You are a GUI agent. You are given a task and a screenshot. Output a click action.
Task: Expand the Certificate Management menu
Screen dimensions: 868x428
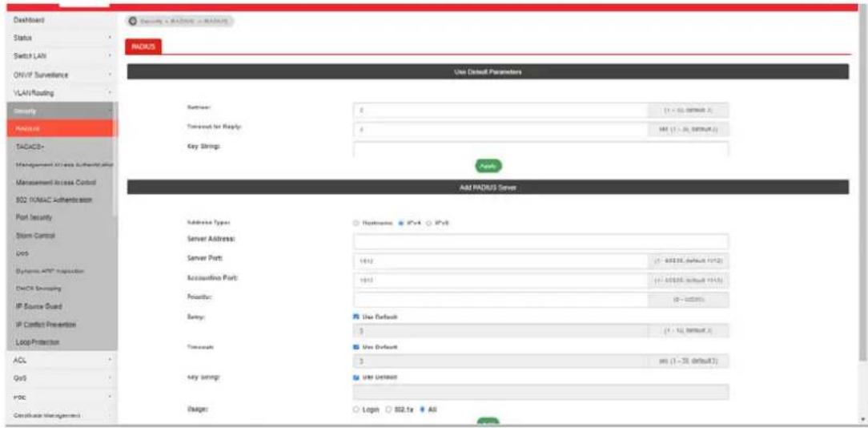(62, 414)
